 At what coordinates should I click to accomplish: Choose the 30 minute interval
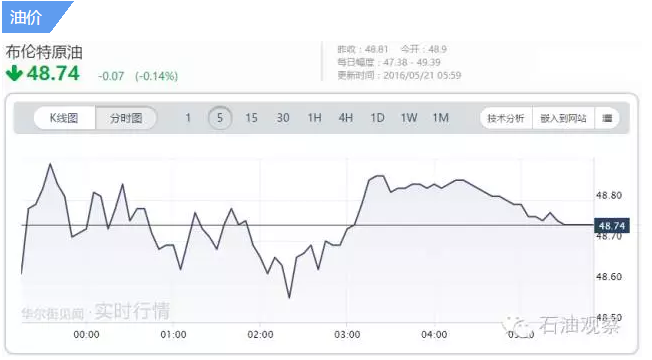pyautogui.click(x=283, y=118)
